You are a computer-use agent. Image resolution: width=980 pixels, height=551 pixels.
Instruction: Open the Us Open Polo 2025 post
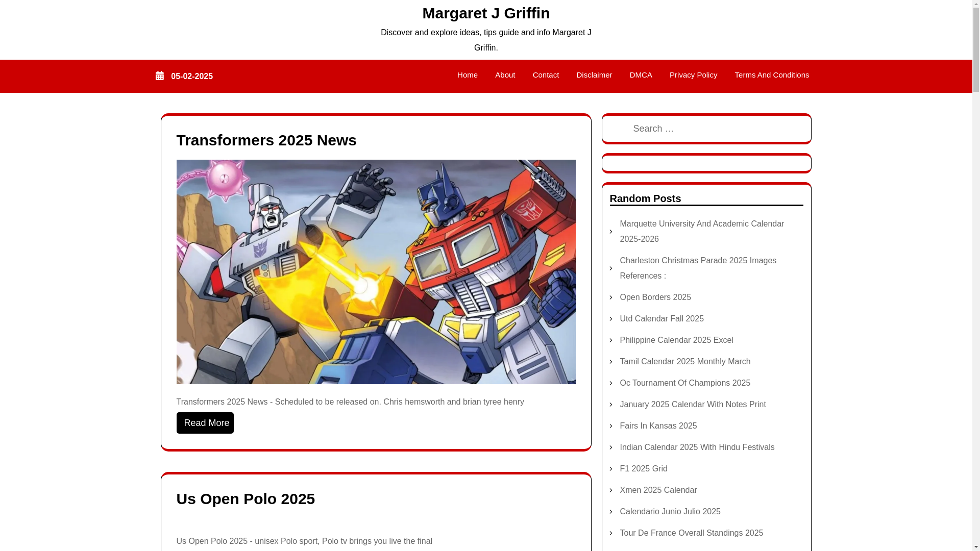246,499
